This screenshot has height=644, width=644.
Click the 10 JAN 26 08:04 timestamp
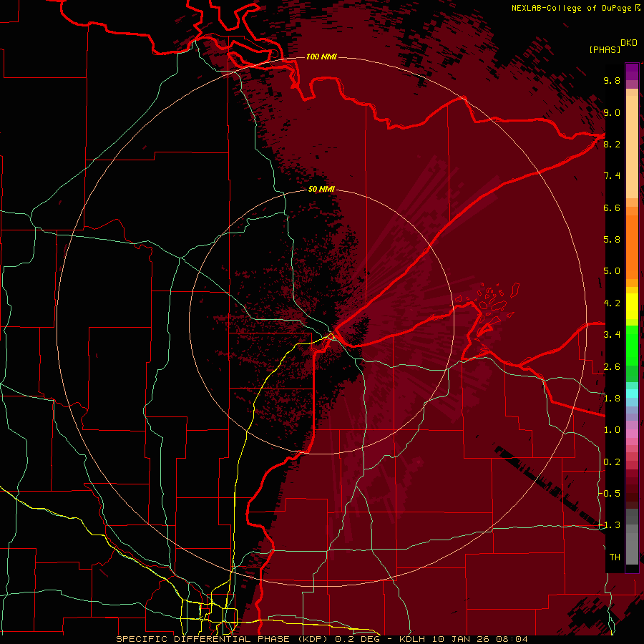pyautogui.click(x=482, y=639)
